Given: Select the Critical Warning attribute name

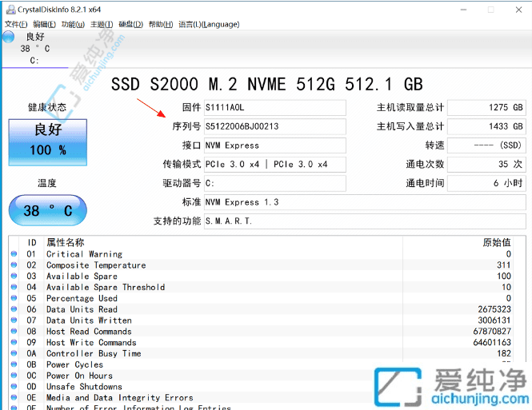Looking at the screenshot, I should (x=85, y=254).
